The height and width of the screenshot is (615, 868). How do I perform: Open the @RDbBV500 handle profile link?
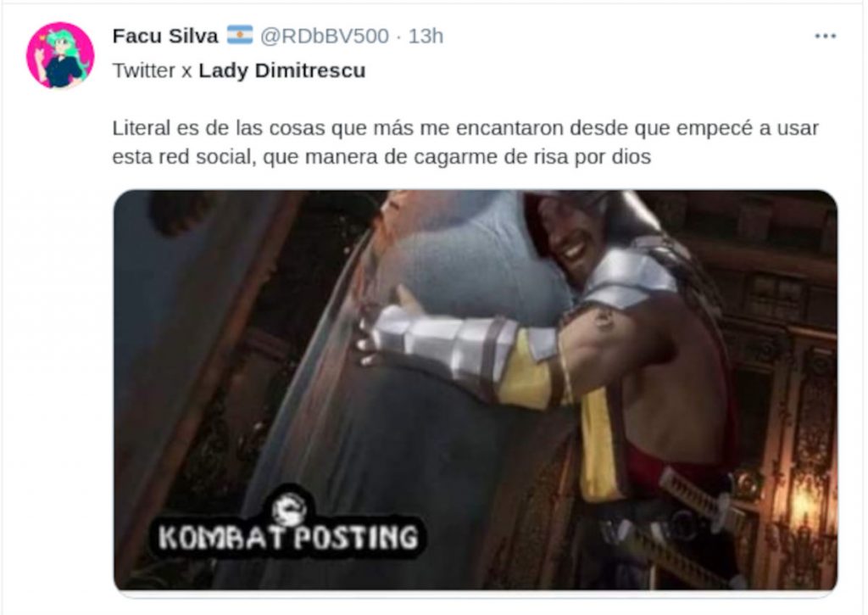pos(325,36)
